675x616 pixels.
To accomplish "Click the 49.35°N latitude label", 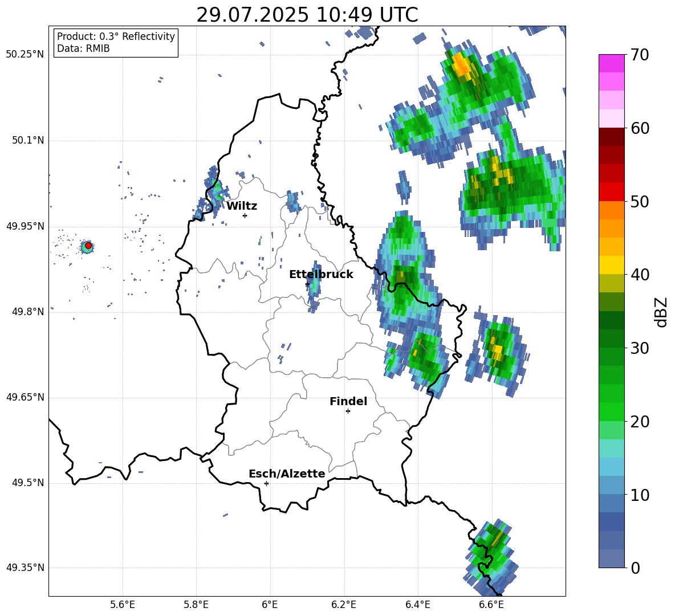I will click(25, 568).
